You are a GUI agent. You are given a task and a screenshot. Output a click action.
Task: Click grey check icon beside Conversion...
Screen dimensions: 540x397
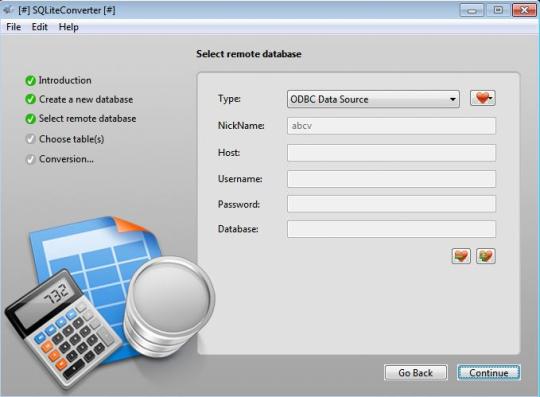point(31,159)
